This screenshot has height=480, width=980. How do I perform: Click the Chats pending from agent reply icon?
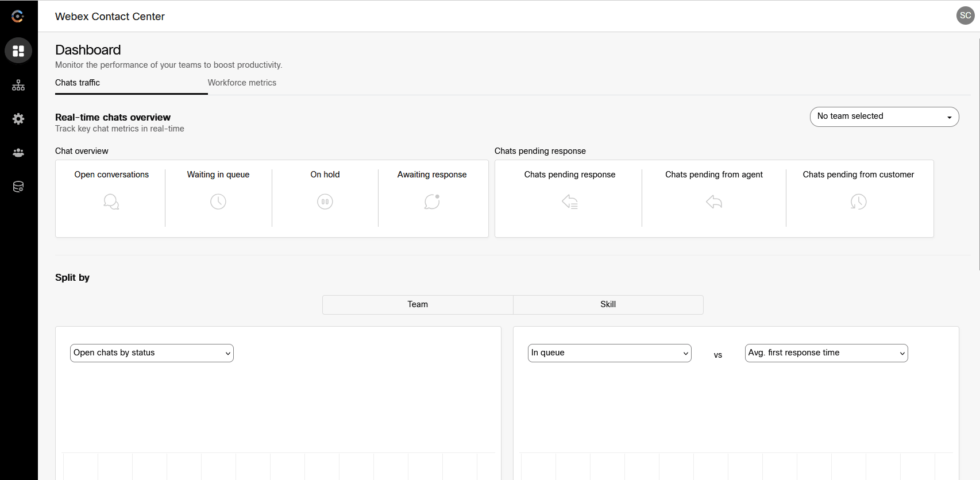pos(714,202)
